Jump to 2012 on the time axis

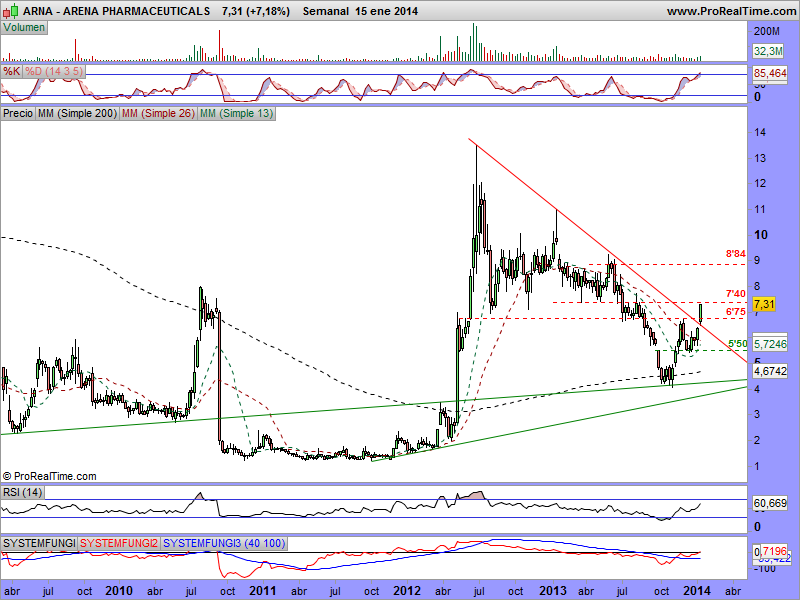407,591
